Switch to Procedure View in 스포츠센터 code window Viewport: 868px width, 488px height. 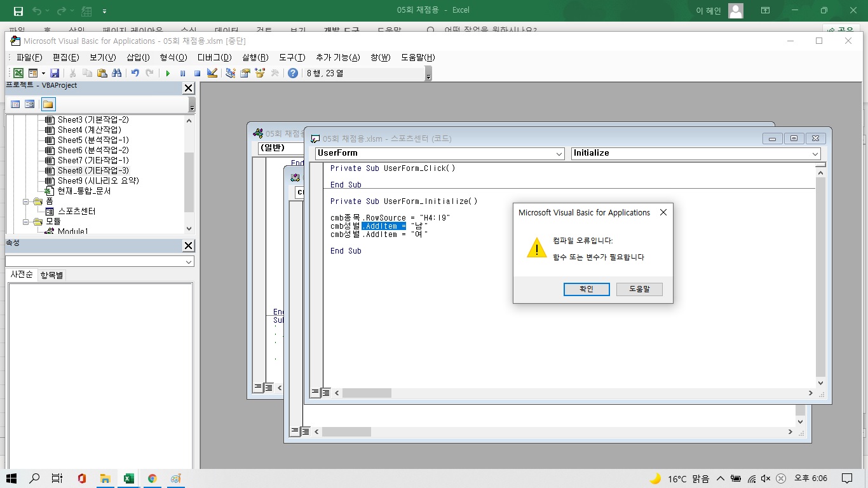315,393
